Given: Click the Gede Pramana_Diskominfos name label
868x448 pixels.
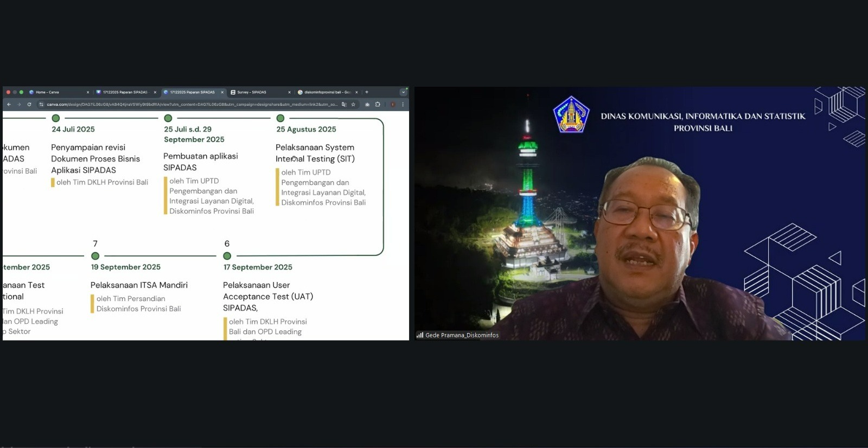Looking at the screenshot, I should point(462,335).
